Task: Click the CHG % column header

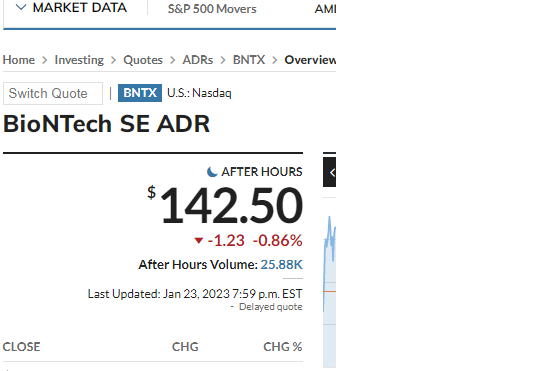Action: tap(282, 347)
